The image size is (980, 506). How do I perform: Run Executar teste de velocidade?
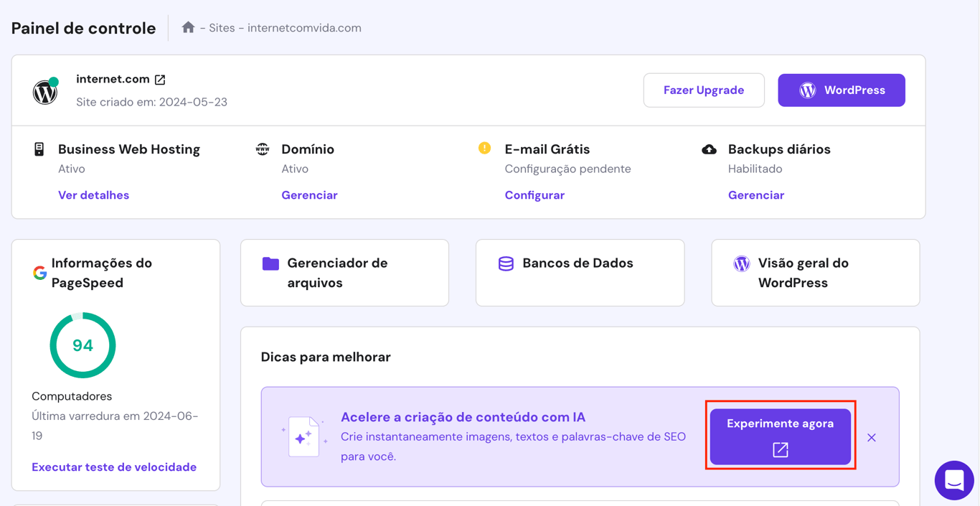(113, 467)
